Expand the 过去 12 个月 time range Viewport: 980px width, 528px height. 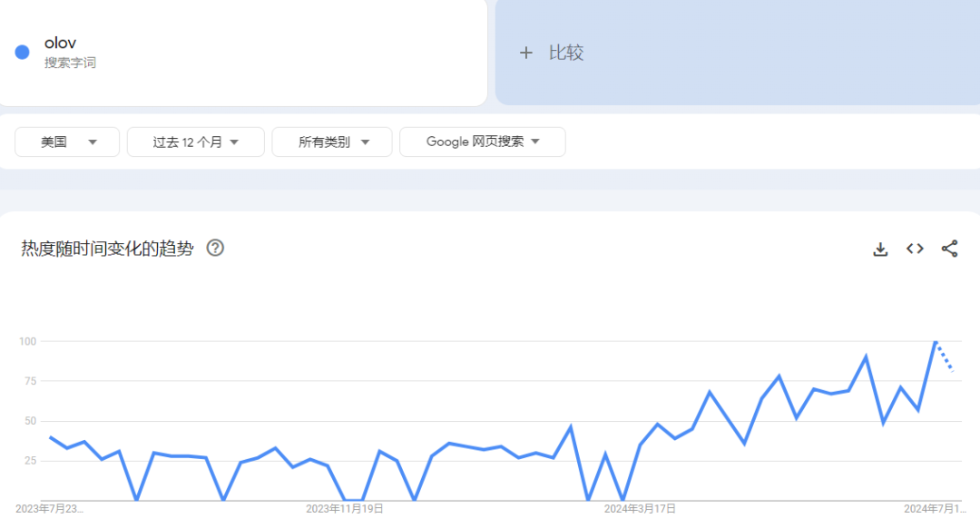[x=195, y=142]
